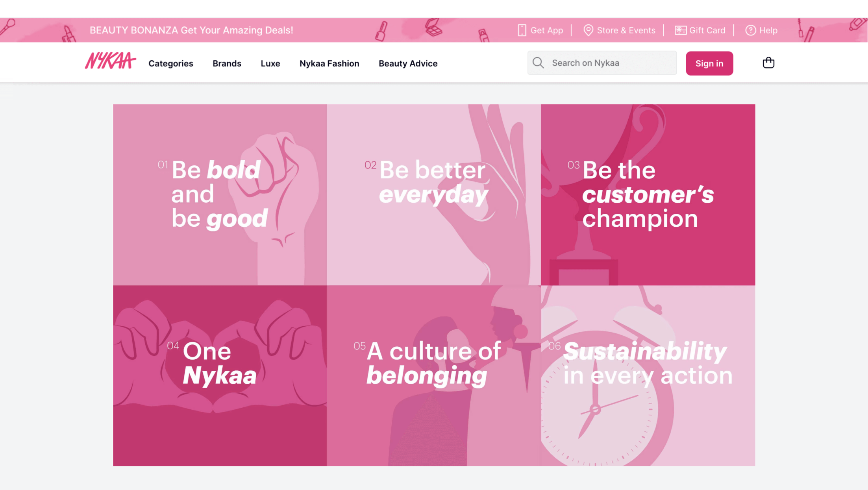
Task: Click the Nykaa logo
Action: (x=110, y=61)
